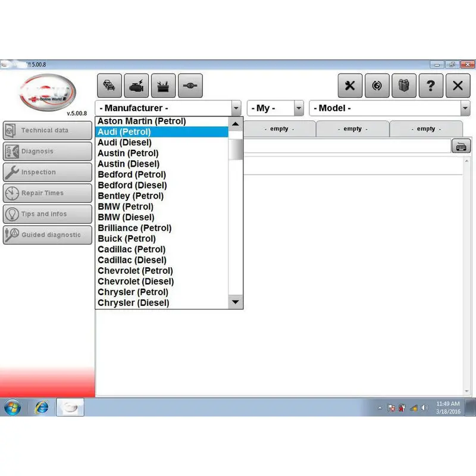Open settings wrench and screwdriver button
This screenshot has width=476, height=476.
point(350,86)
